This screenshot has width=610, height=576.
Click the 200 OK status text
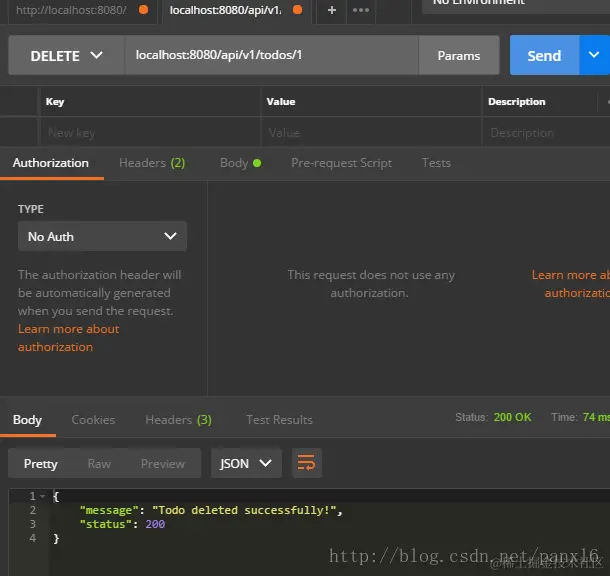click(512, 417)
